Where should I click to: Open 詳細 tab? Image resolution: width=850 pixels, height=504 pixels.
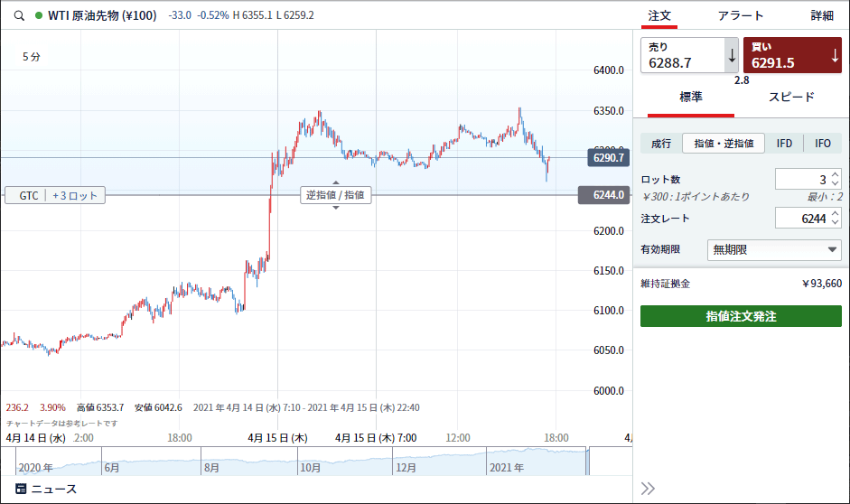(822, 15)
